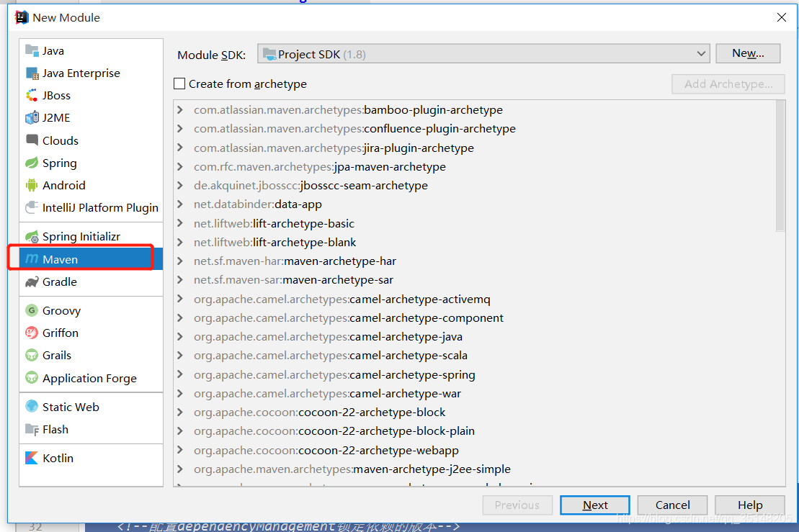Screen dimensions: 799x532
Task: Select the JBoss icon
Action: pos(32,95)
